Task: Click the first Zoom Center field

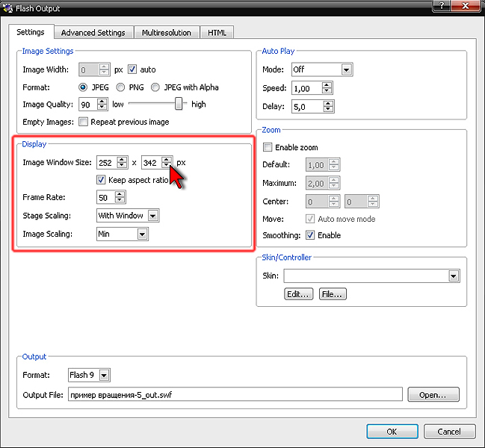Action: (317, 202)
